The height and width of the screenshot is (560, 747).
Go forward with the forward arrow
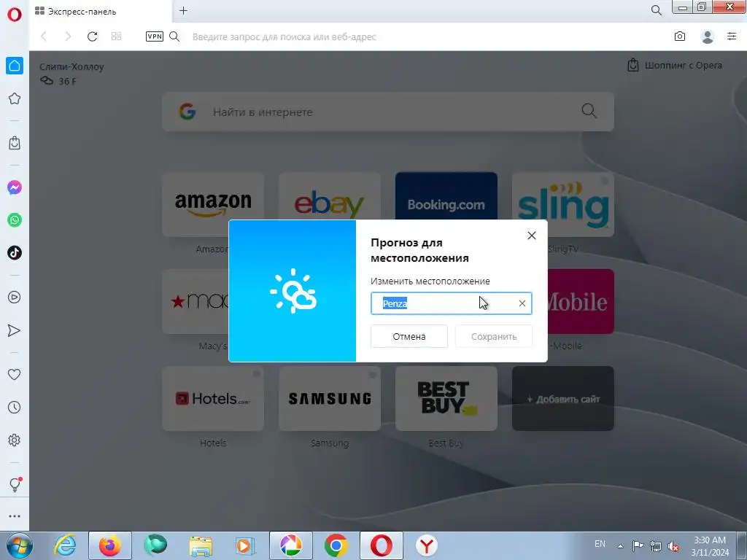click(68, 36)
